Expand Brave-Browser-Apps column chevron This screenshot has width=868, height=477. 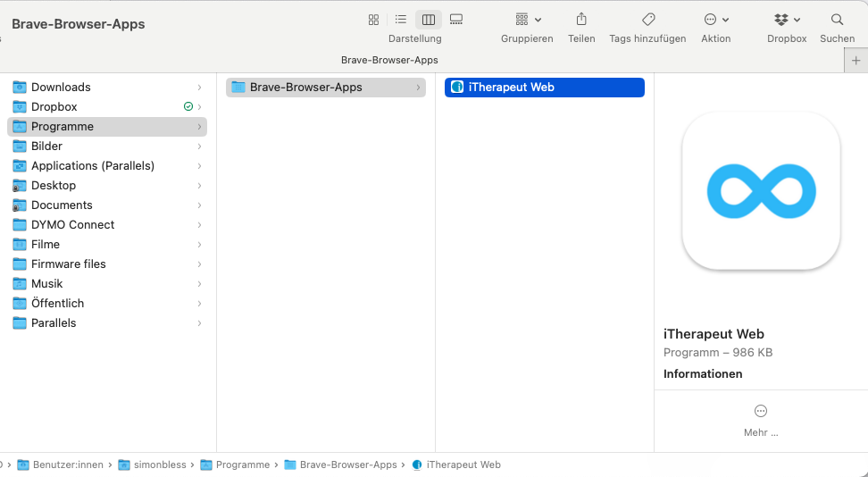tap(418, 88)
